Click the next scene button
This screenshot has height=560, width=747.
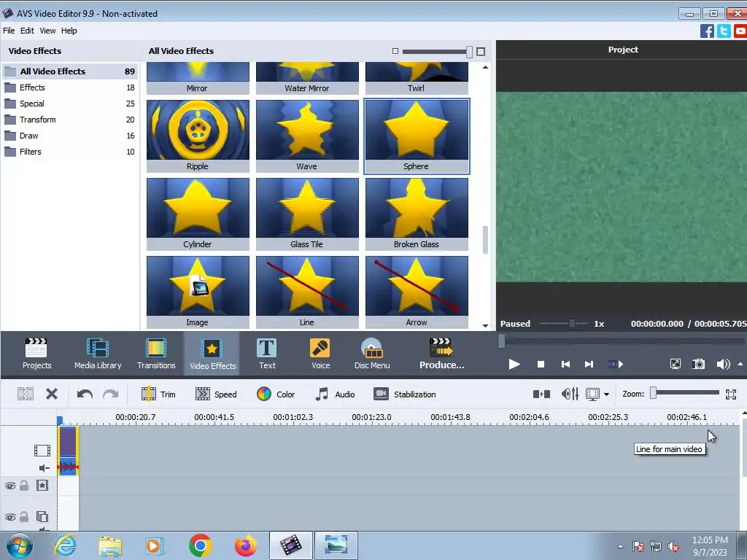(x=616, y=365)
